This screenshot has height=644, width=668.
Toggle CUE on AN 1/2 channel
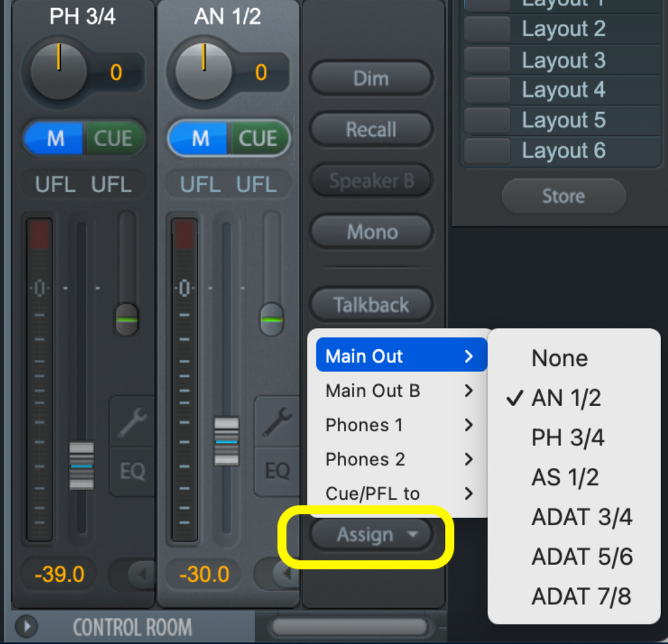point(257,139)
